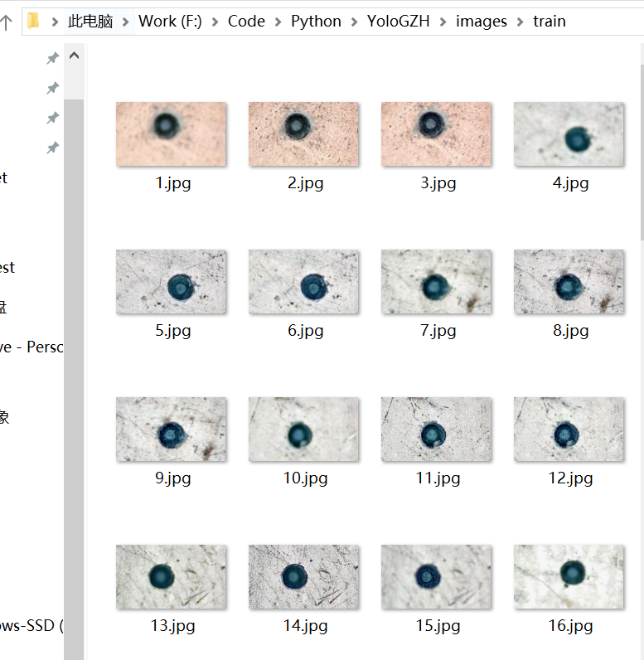Viewport: 644px width, 660px height.
Task: Select the 11.jpg thumbnail
Action: pos(436,429)
